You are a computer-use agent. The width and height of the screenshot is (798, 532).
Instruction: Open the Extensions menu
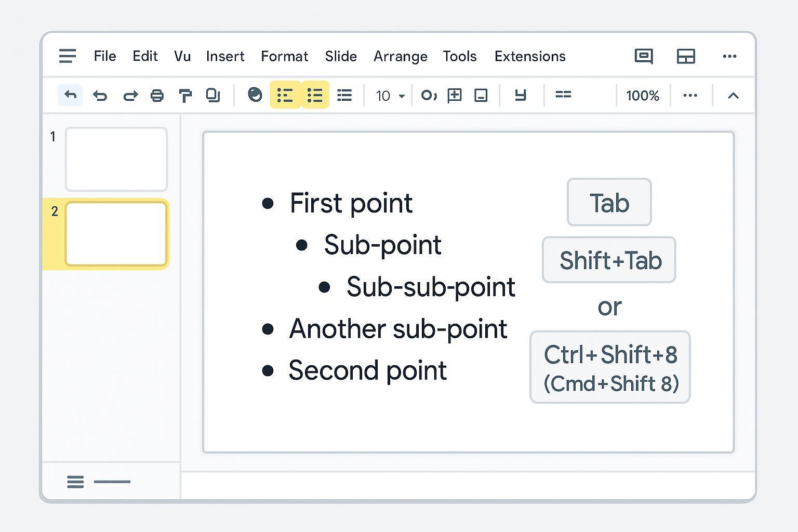529,56
